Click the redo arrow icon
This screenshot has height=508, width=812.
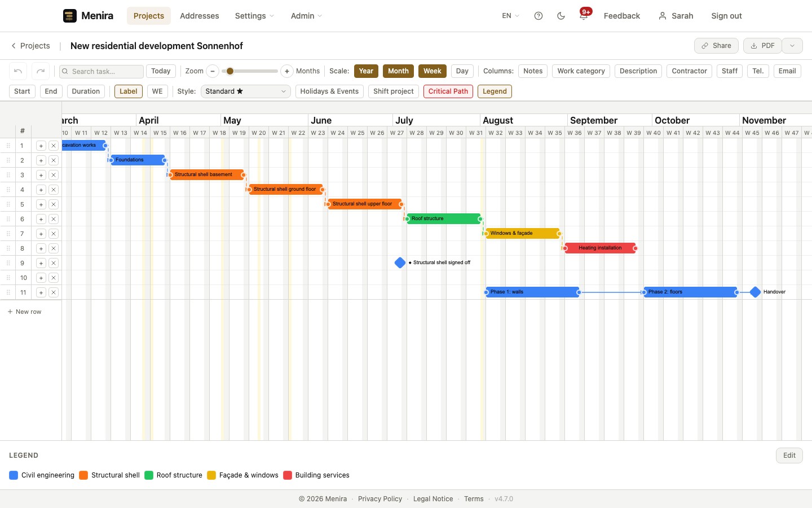(x=41, y=71)
